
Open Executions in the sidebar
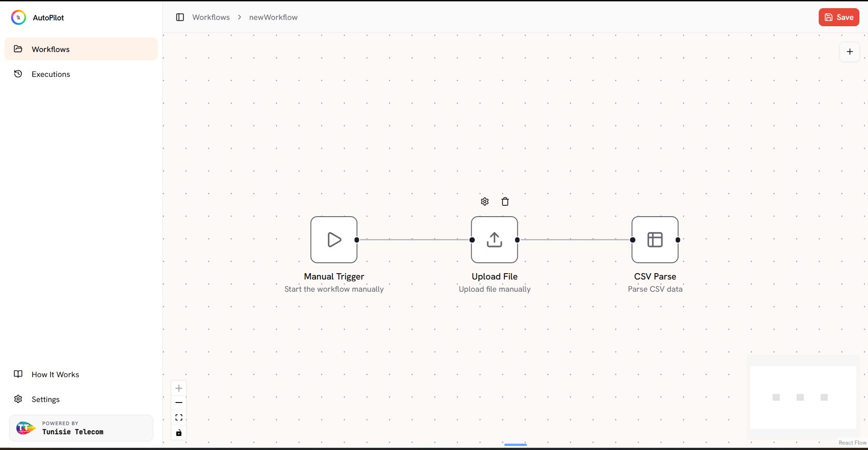pos(81,74)
